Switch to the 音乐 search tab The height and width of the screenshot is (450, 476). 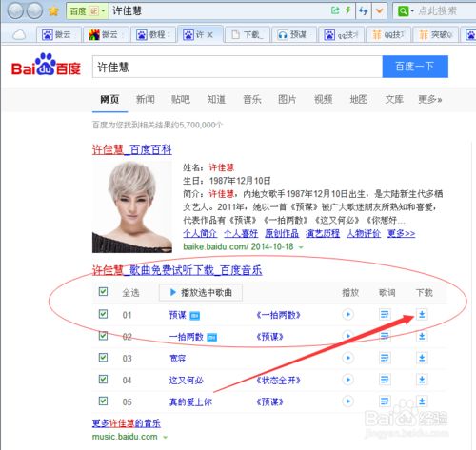252,100
